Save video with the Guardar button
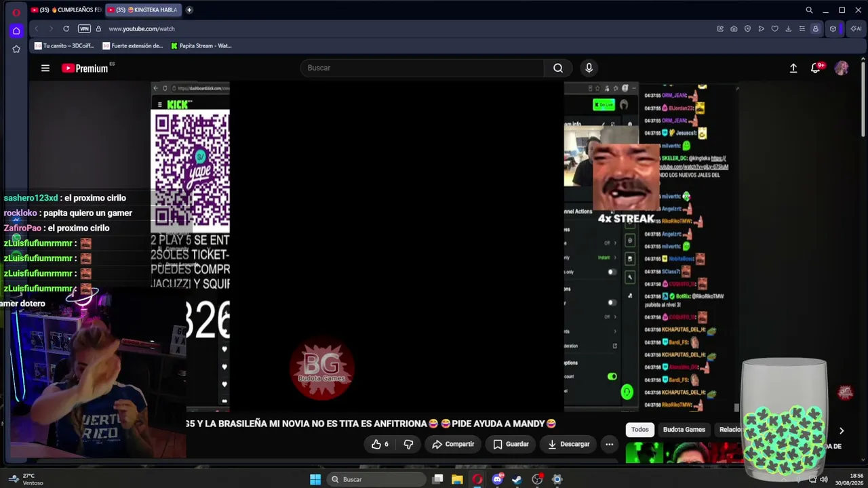 tap(511, 444)
